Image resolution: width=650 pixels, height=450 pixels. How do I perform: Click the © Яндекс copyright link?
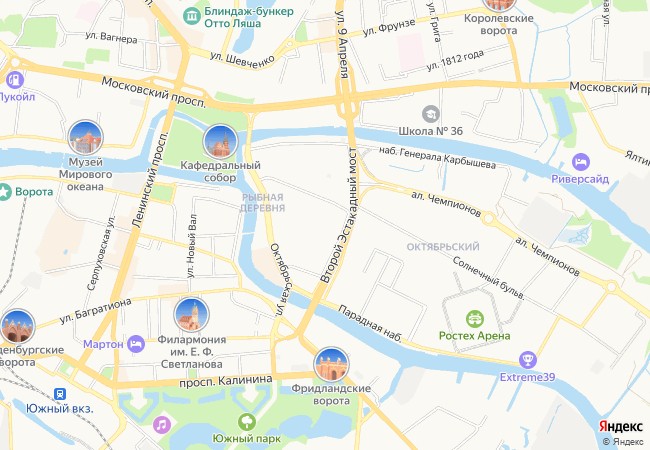point(623,442)
